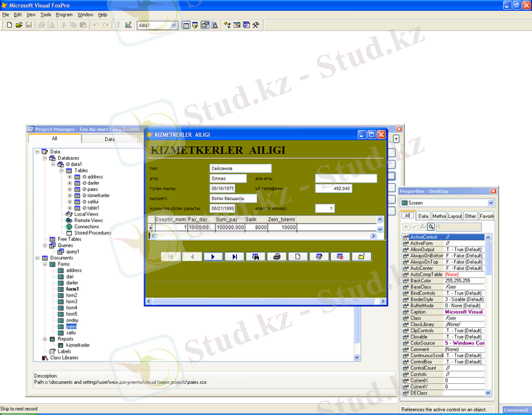This screenshot has height=415, width=532.
Task: Collapse the Databases tree node
Action: click(44, 158)
